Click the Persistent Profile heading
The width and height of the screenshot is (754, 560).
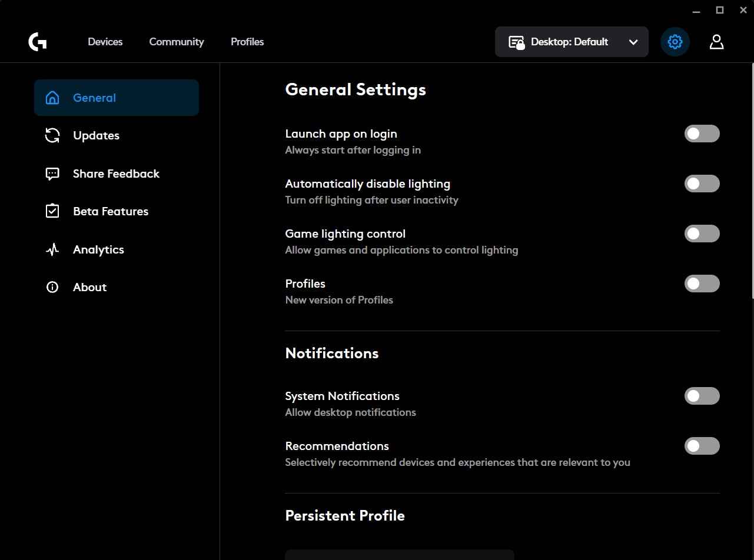click(x=345, y=516)
